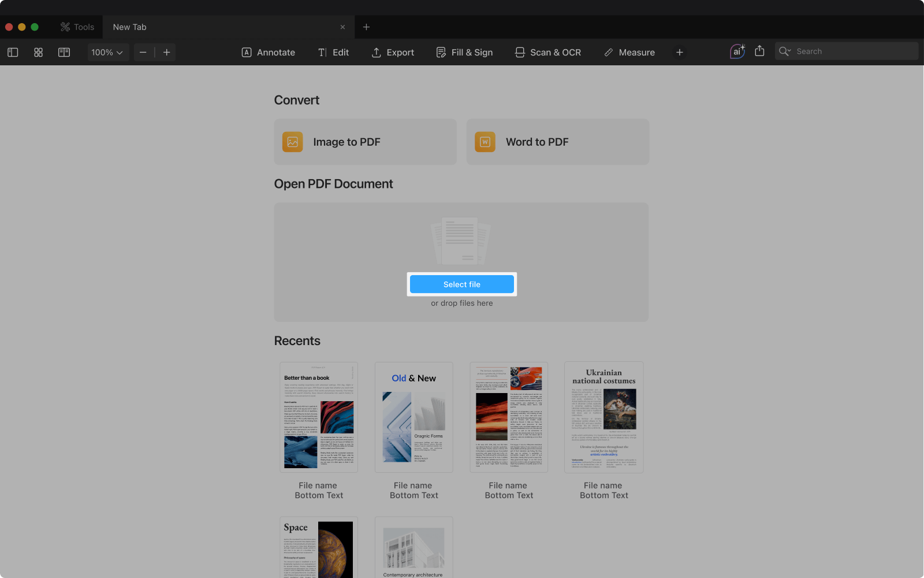The image size is (924, 578).
Task: Open the Annotate tool
Action: [x=268, y=52]
